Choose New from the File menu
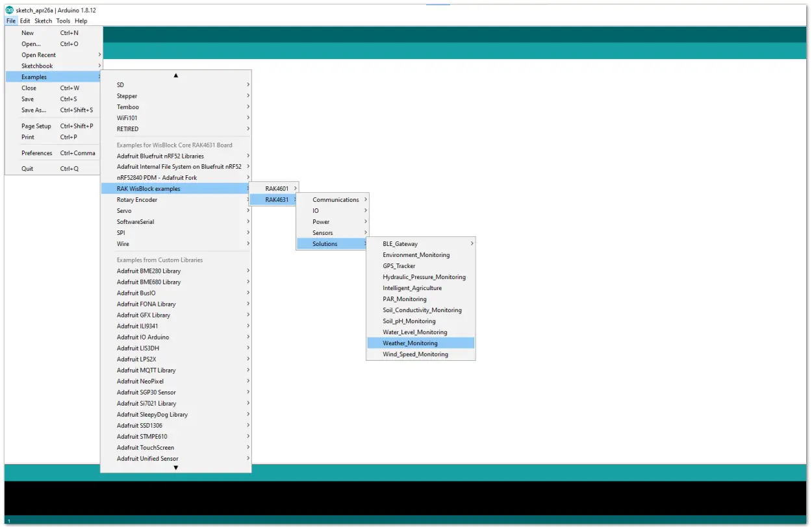 pyautogui.click(x=54, y=33)
